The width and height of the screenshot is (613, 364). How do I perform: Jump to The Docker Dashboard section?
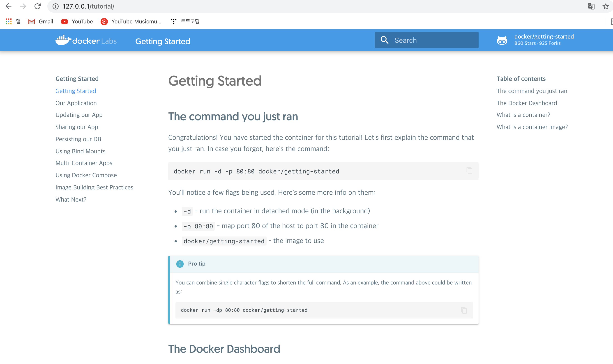[527, 103]
